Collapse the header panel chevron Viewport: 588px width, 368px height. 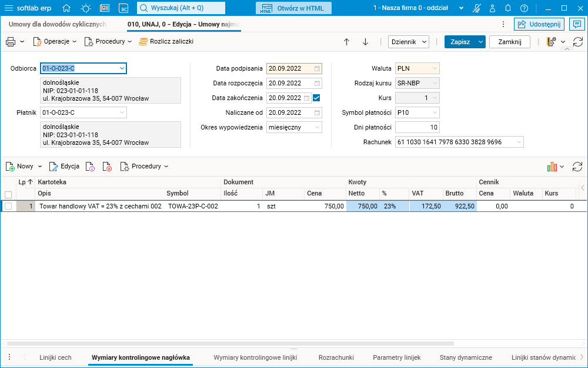(x=567, y=49)
